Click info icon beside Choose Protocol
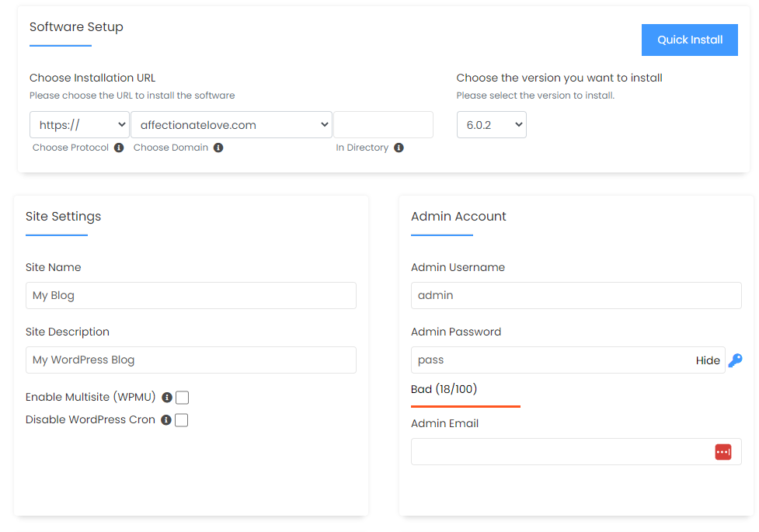 click(119, 148)
